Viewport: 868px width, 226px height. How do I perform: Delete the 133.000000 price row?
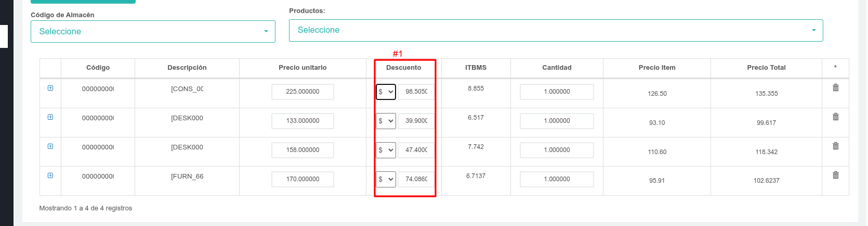[x=836, y=117]
